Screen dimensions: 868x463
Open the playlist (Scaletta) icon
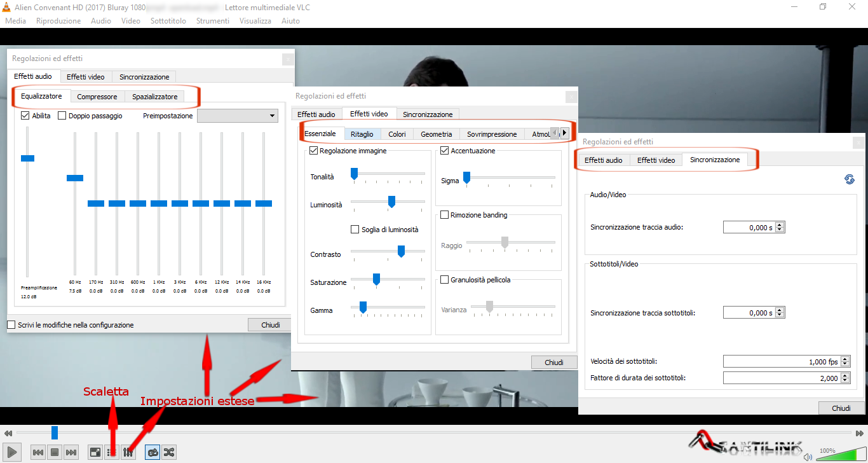coord(111,452)
